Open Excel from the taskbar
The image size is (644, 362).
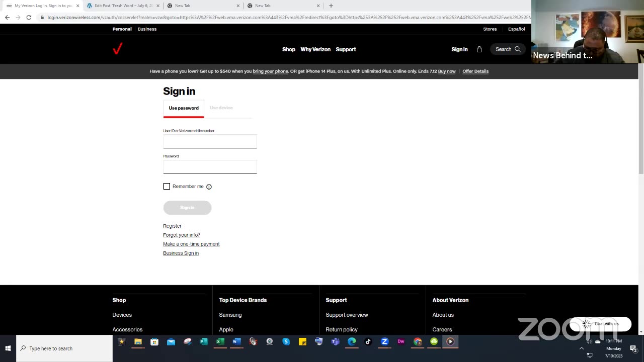coord(220,342)
